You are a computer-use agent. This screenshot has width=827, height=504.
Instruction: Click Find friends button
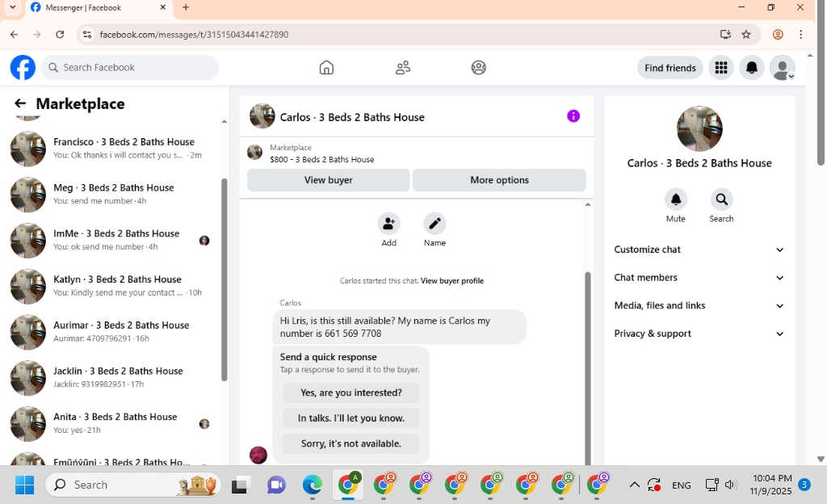670,68
